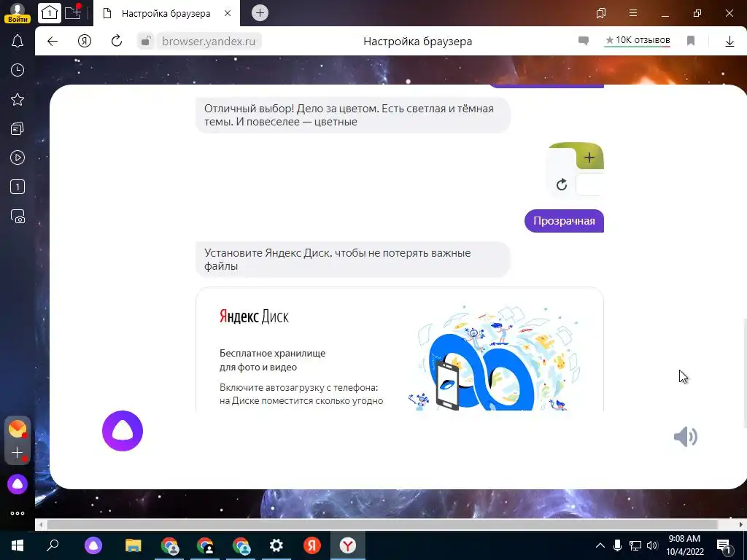Open the tableau home tab icon
This screenshot has width=747, height=560.
tap(49, 13)
